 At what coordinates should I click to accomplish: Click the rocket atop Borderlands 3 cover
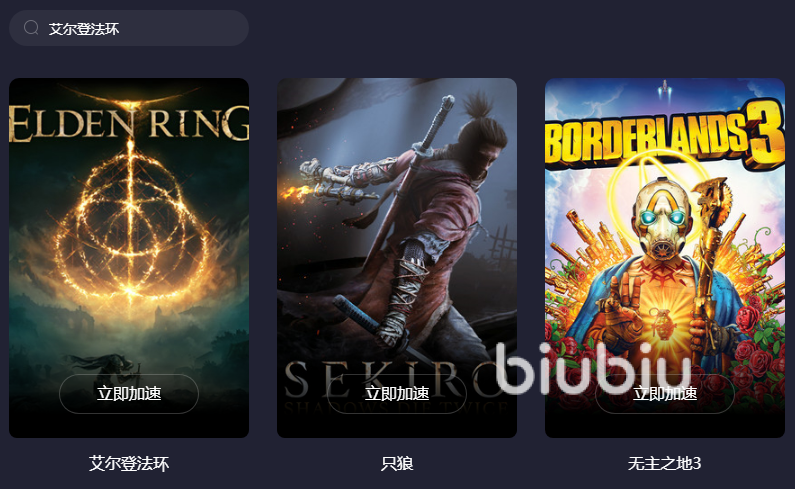coord(665,89)
